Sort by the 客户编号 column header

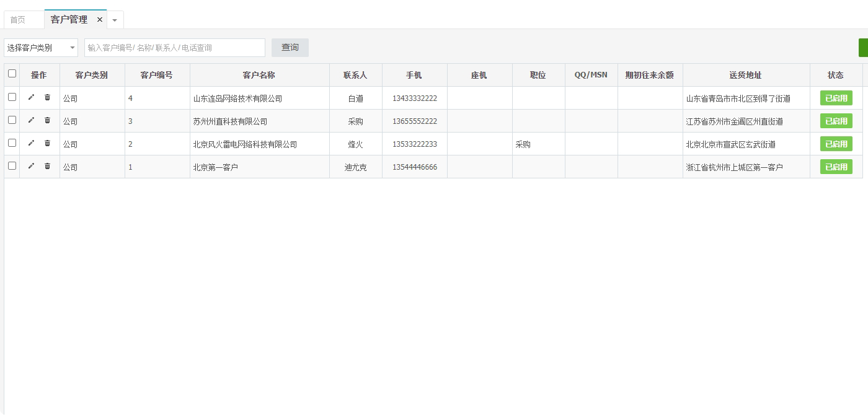tap(157, 75)
